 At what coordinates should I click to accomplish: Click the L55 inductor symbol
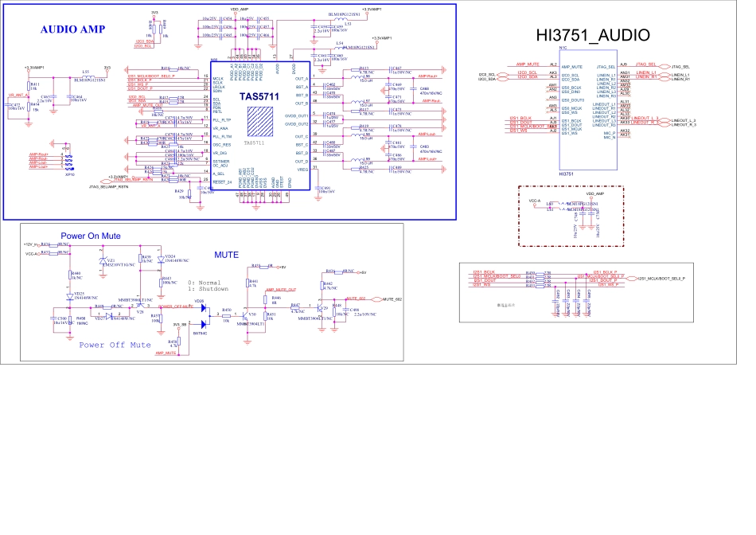coord(85,77)
